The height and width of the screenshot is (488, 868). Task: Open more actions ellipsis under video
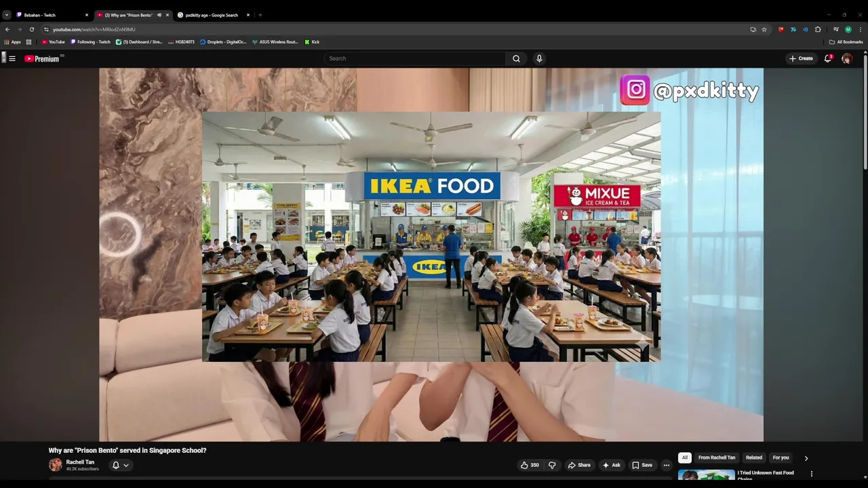click(667, 465)
